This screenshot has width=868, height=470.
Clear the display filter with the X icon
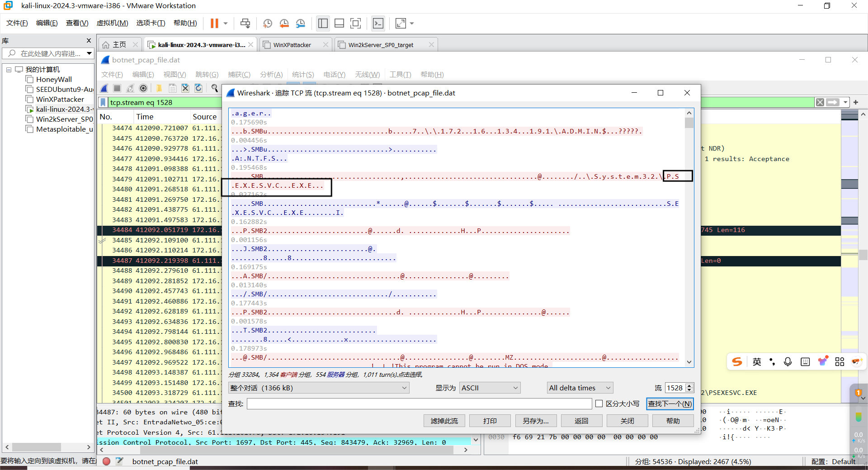(x=820, y=102)
